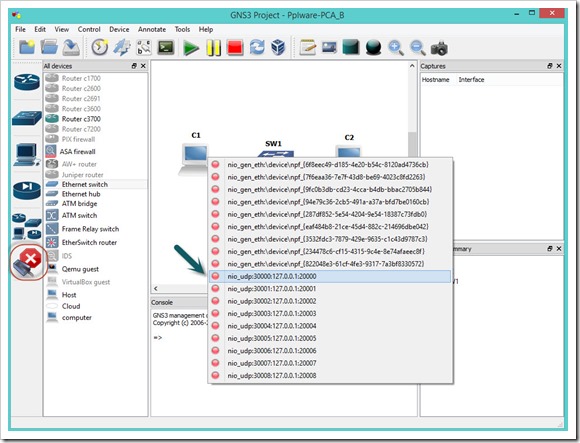Close the All devices panel
Image resolution: width=580 pixels, height=443 pixels.
tap(143, 66)
